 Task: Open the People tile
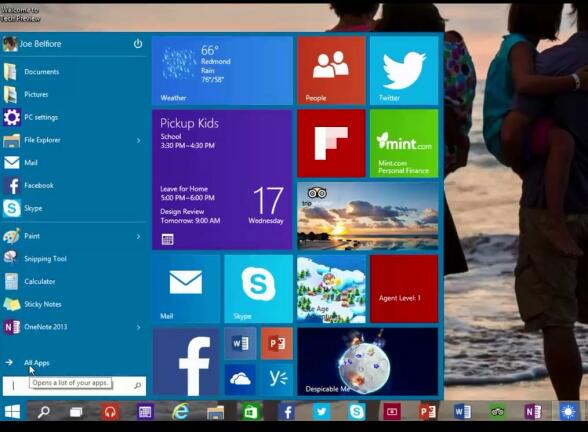331,70
